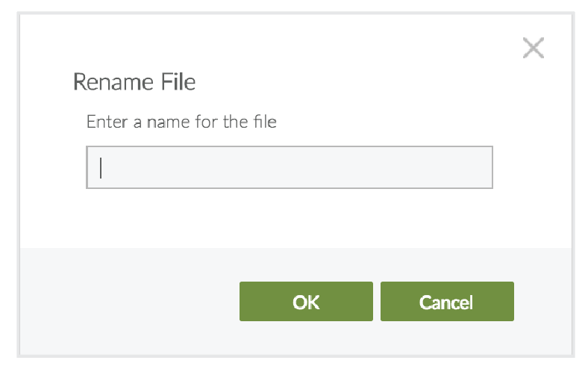Place cursor in the rename input field

(290, 167)
